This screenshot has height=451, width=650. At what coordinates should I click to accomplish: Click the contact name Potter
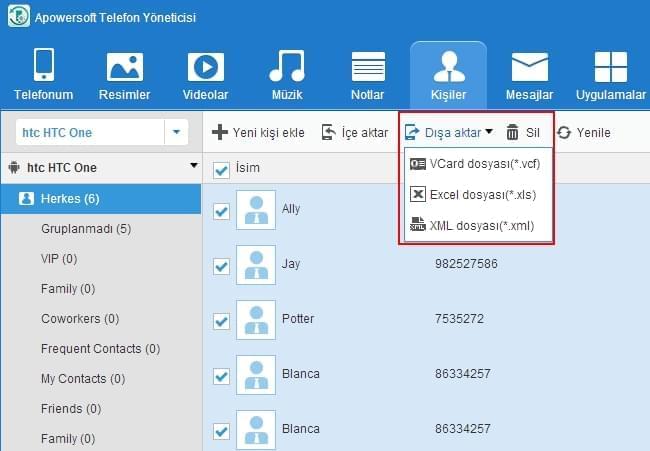(298, 319)
